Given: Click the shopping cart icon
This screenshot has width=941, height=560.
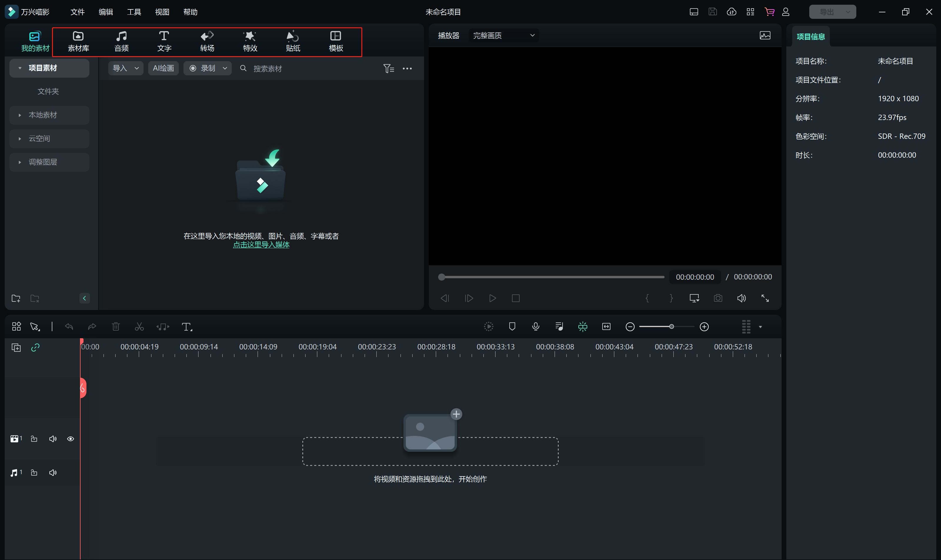Looking at the screenshot, I should click(769, 12).
